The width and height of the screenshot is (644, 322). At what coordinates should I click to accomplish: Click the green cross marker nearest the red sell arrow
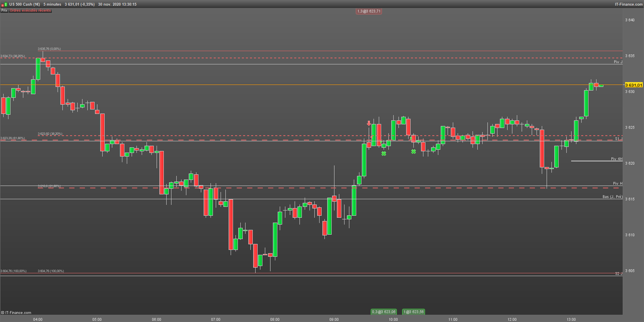click(384, 153)
